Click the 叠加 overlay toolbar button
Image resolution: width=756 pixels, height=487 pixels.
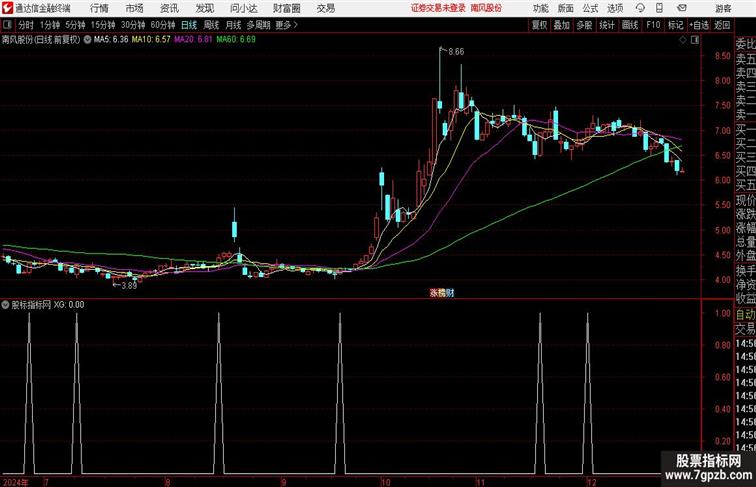(562, 25)
